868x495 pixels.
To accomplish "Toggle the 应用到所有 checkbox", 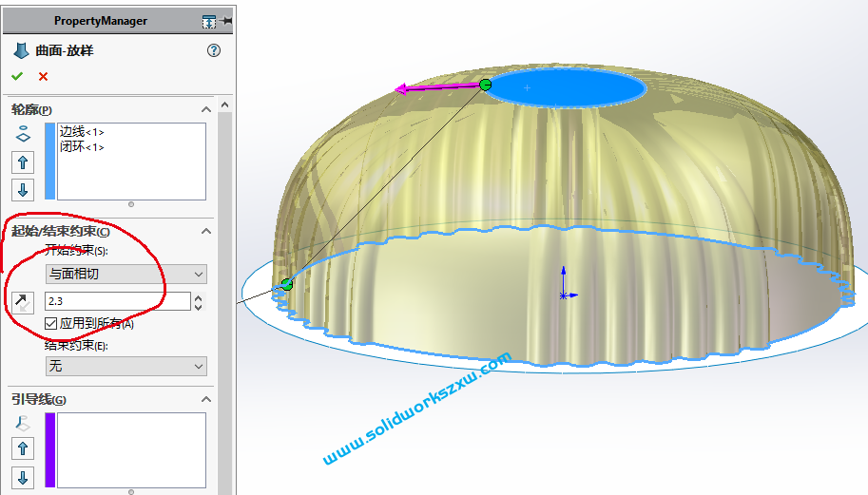I will point(51,324).
